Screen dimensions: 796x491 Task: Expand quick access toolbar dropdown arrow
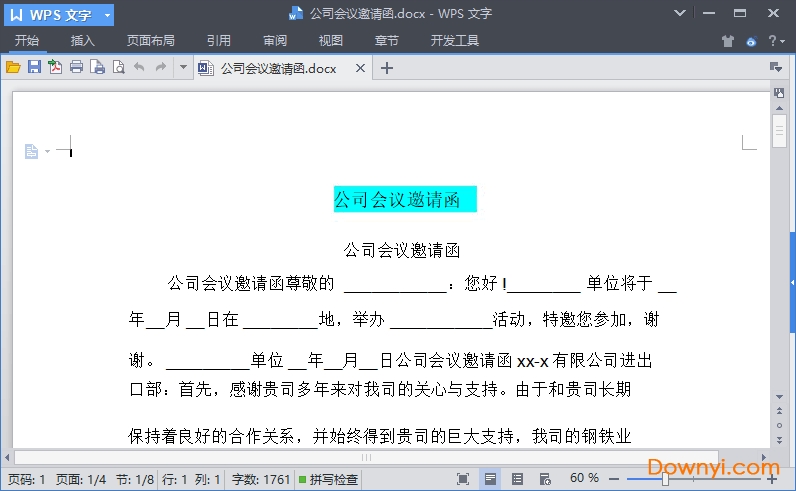[x=183, y=67]
